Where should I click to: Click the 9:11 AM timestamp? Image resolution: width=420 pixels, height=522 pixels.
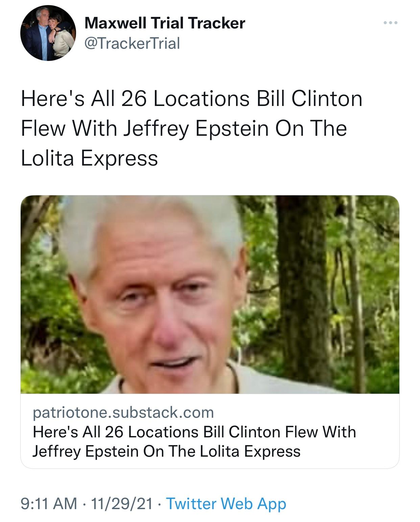49,503
